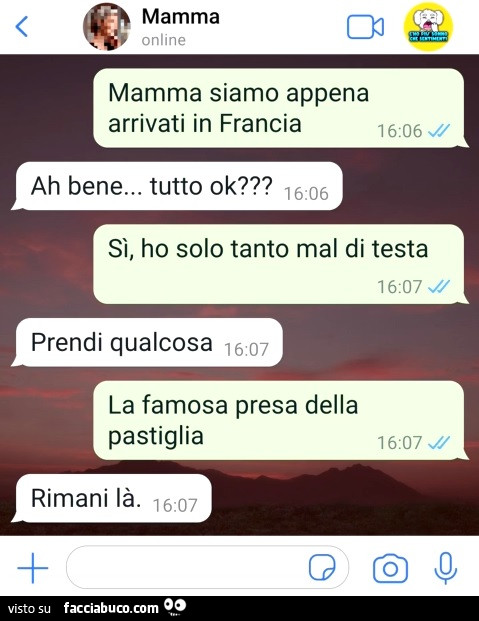Tap the 'online' status text
The image size is (479, 621).
coord(164,40)
